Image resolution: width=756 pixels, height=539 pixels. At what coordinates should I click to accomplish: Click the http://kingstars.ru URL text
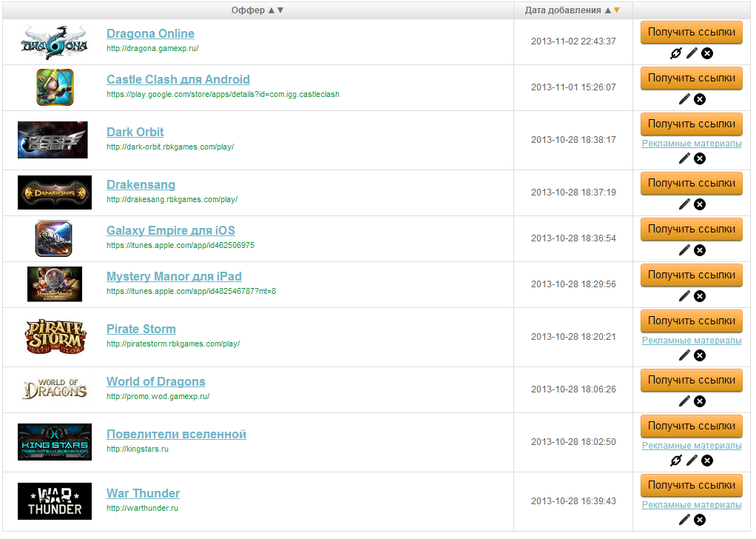(138, 449)
